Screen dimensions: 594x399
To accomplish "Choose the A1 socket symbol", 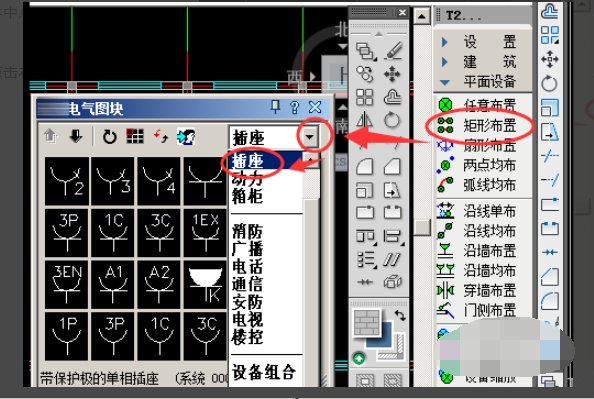I will pos(113,285).
